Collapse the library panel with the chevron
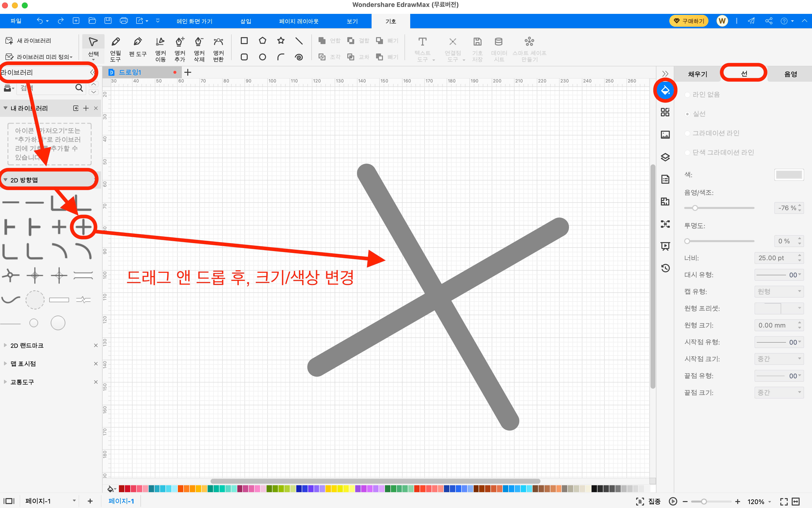The image size is (812, 508). [92, 72]
